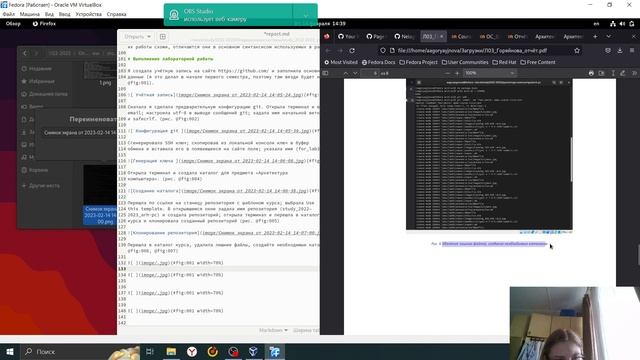Open the PDF viewer tools menu

(x=634, y=73)
